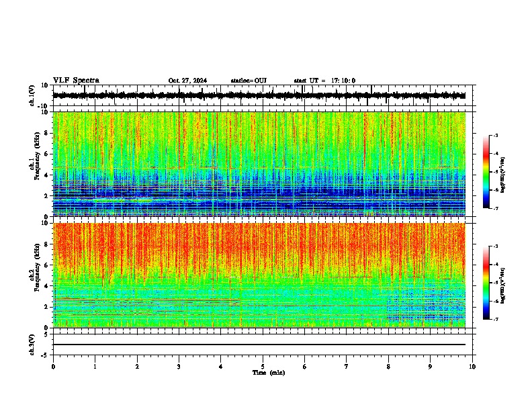Click the ch.2 spectrogram colorbar

(486, 283)
